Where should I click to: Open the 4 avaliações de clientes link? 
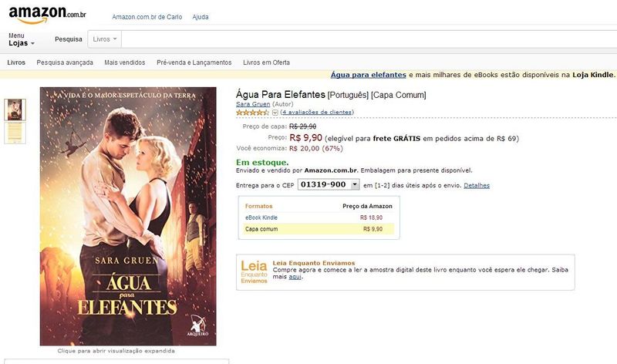tap(317, 112)
